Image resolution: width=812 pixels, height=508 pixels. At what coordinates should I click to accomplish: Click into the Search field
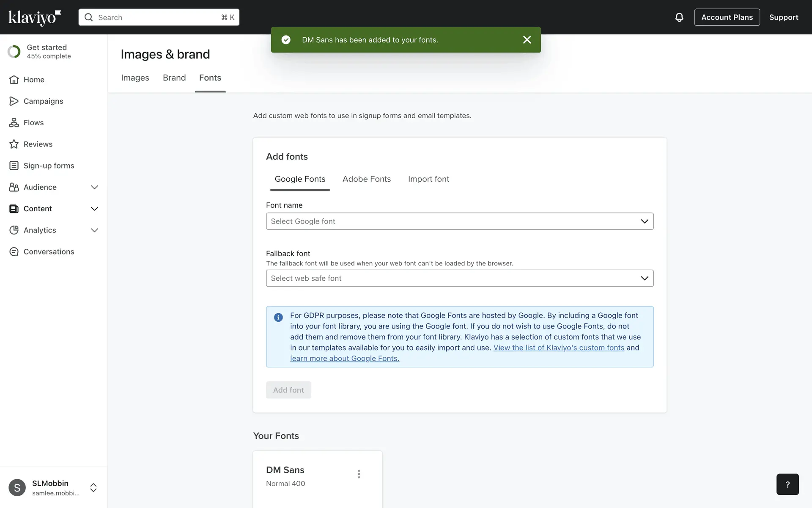(x=159, y=17)
